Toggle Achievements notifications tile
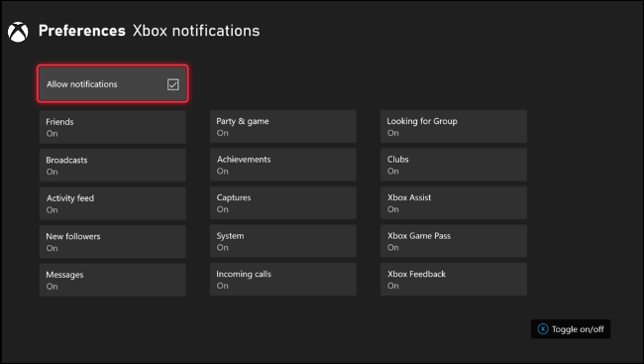 coord(283,165)
